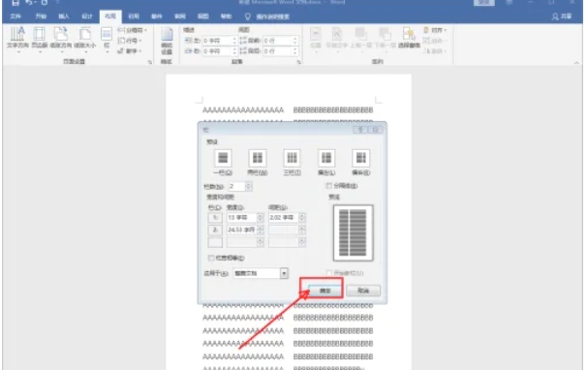The image size is (588, 370).
Task: Open the Manuscript Paper Settings (稿纸设置) icon
Action: (x=167, y=41)
